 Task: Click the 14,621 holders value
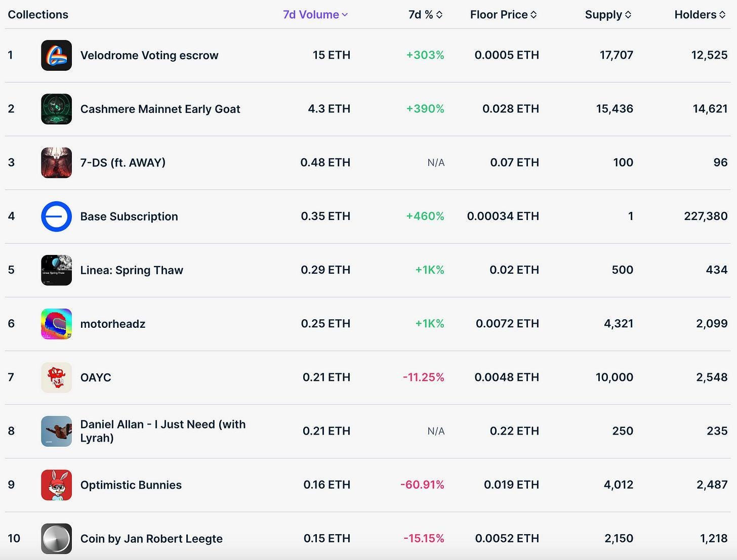pos(710,109)
